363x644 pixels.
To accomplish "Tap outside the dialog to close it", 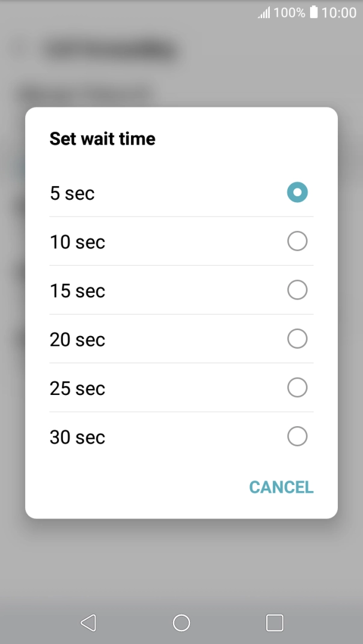I will point(181,570).
